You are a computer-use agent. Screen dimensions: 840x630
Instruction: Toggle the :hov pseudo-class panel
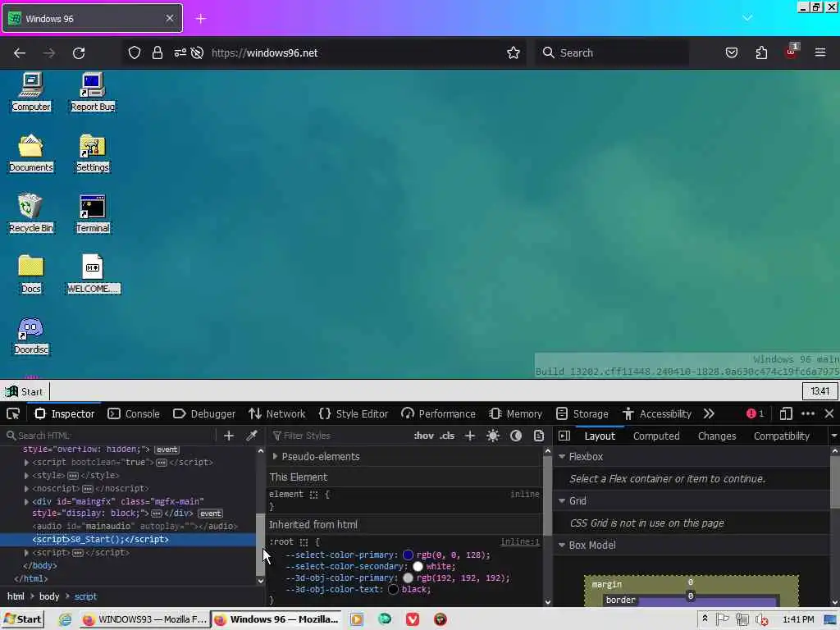[424, 436]
